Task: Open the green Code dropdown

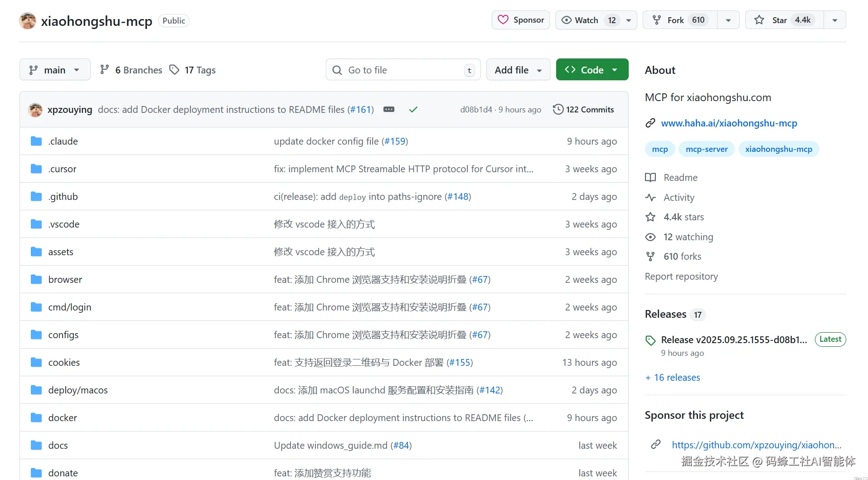Action: point(592,70)
